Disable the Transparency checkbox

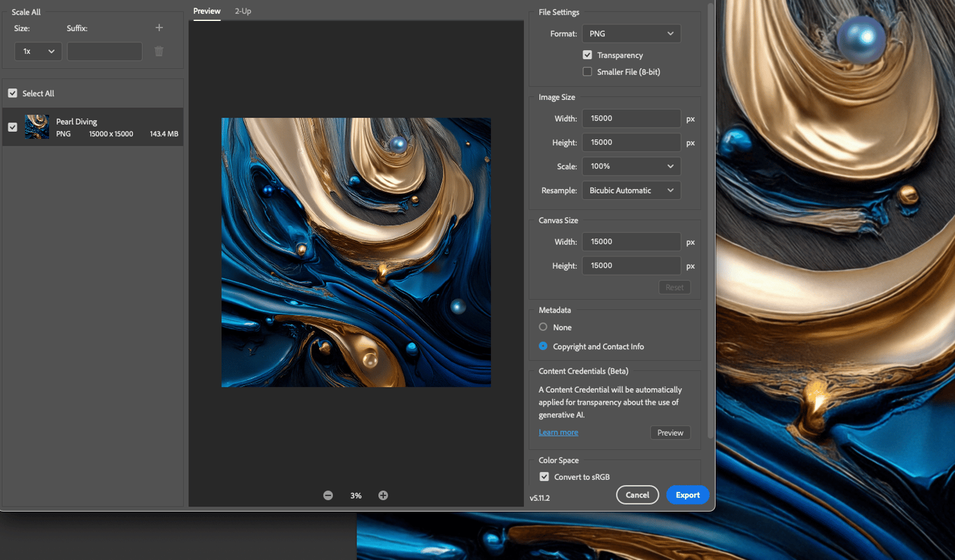pos(587,55)
